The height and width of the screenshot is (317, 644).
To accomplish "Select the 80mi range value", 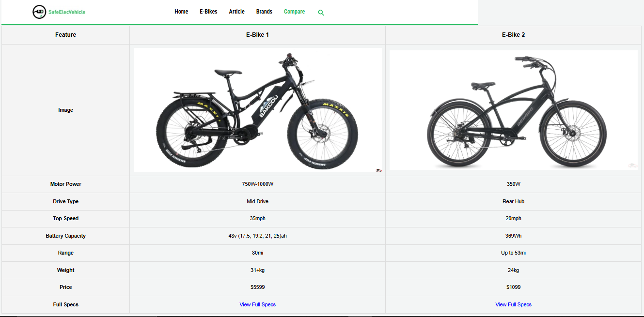I will pyautogui.click(x=257, y=253).
